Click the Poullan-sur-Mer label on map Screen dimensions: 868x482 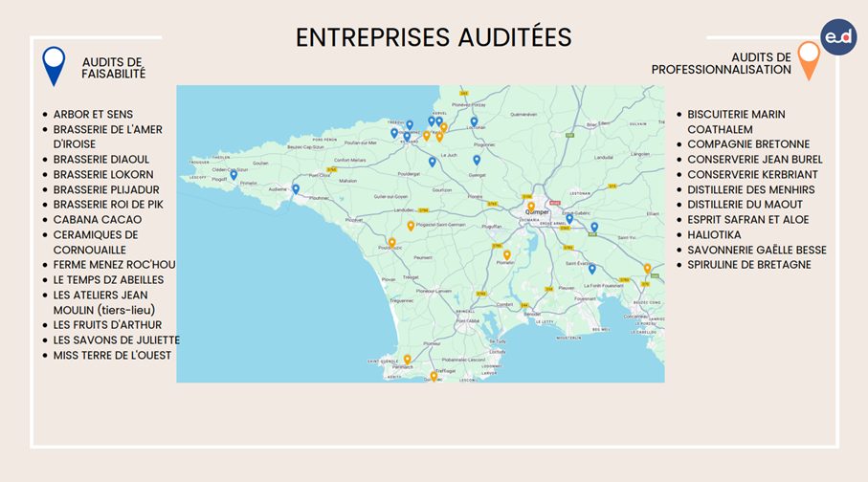click(x=361, y=142)
